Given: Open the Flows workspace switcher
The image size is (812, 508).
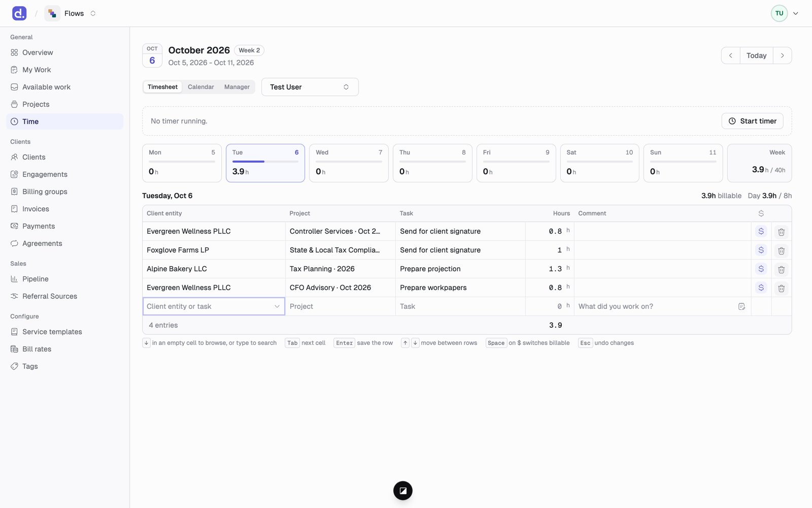Looking at the screenshot, I should coord(71,13).
